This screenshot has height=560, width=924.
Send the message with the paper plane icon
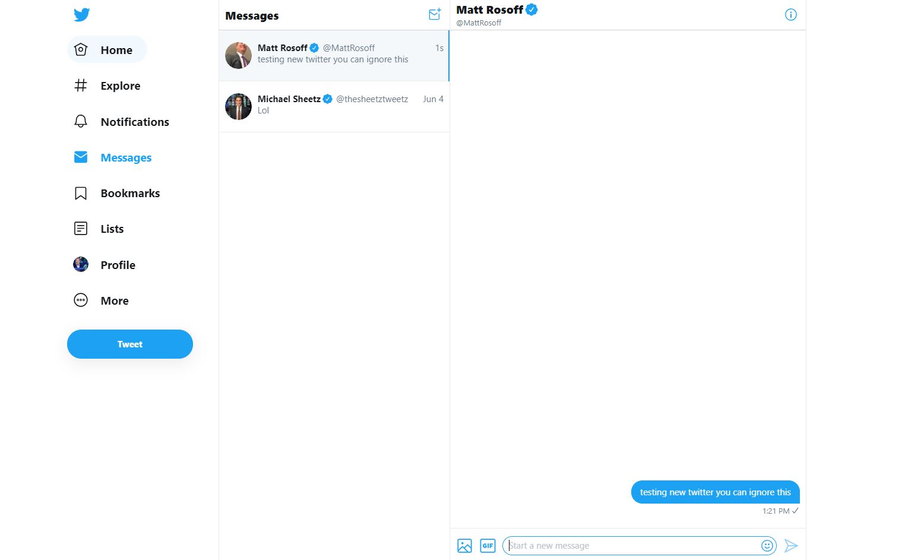click(x=791, y=545)
